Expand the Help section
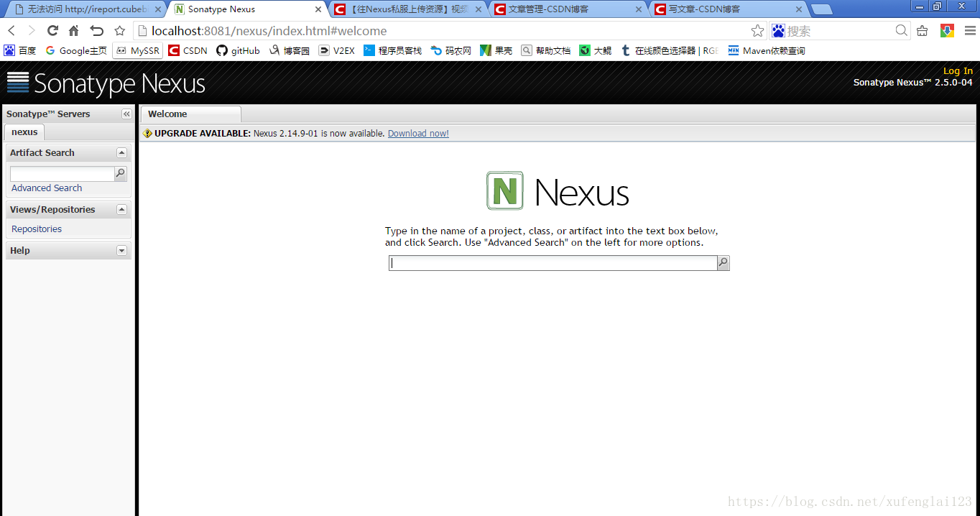Image resolution: width=980 pixels, height=516 pixels. (x=121, y=250)
